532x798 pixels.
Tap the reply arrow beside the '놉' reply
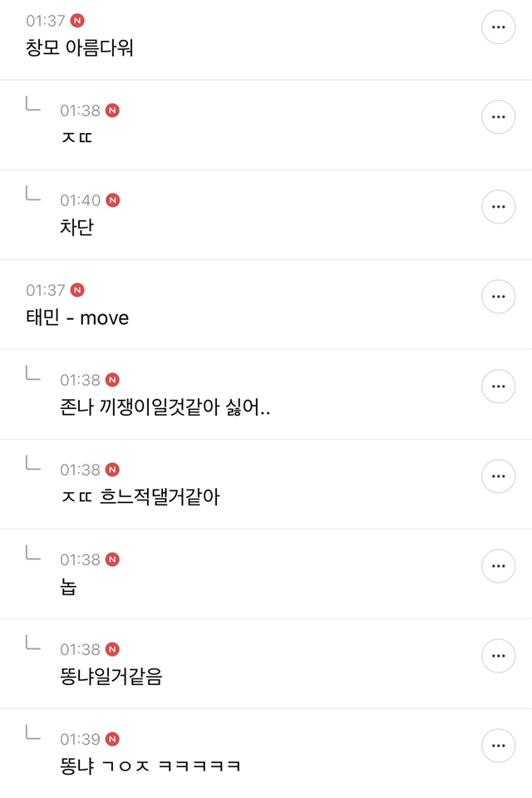(33, 553)
